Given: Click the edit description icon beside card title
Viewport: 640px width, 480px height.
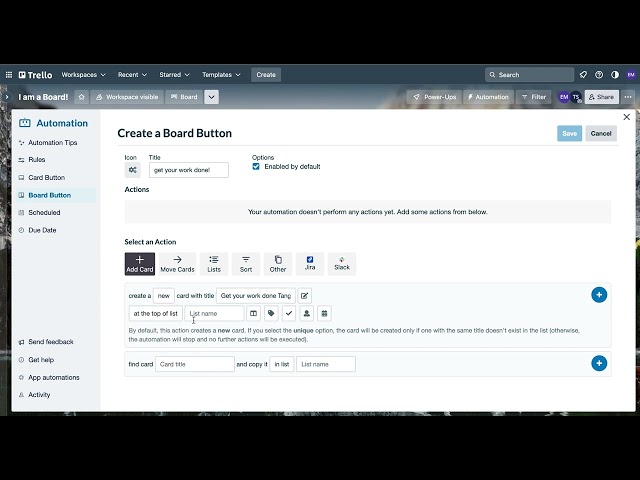Looking at the screenshot, I should (304, 296).
